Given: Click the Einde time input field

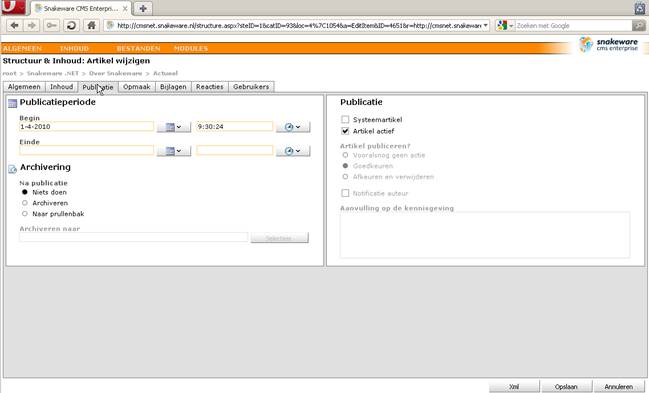Looking at the screenshot, I should (235, 150).
